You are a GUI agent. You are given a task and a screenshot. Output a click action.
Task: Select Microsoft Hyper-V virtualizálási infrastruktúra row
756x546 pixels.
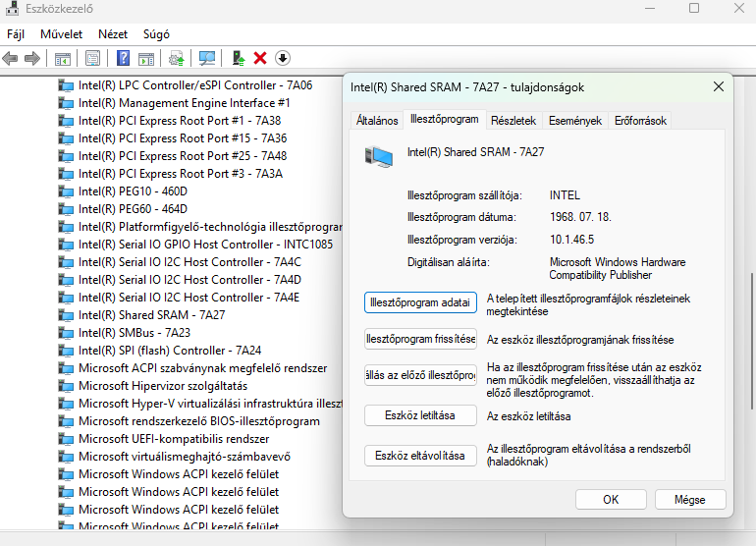(210, 404)
